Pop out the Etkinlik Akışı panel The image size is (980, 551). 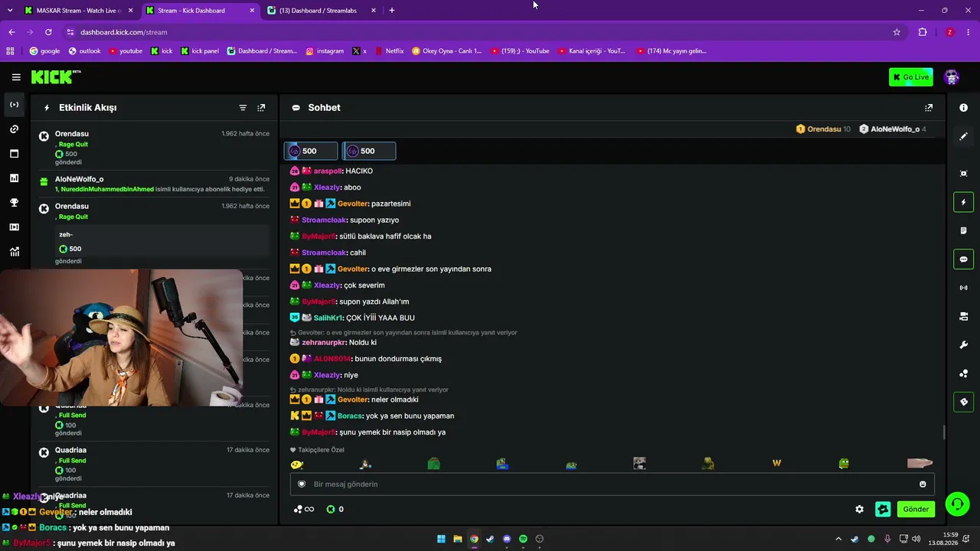coord(261,108)
